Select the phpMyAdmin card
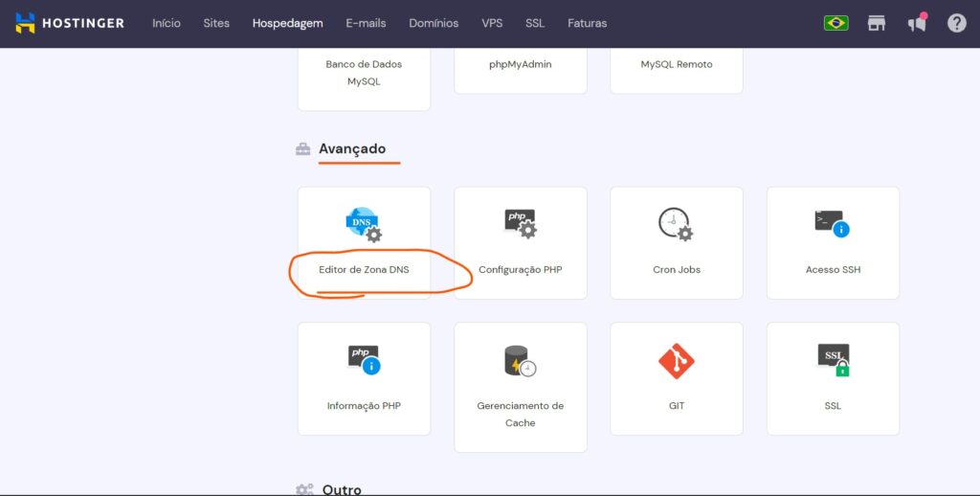The image size is (980, 496). (520, 65)
